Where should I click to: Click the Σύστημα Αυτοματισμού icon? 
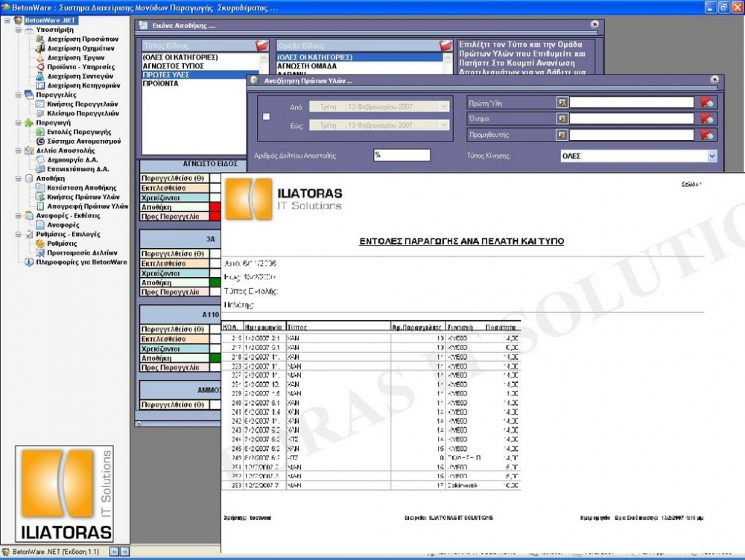[x=40, y=141]
